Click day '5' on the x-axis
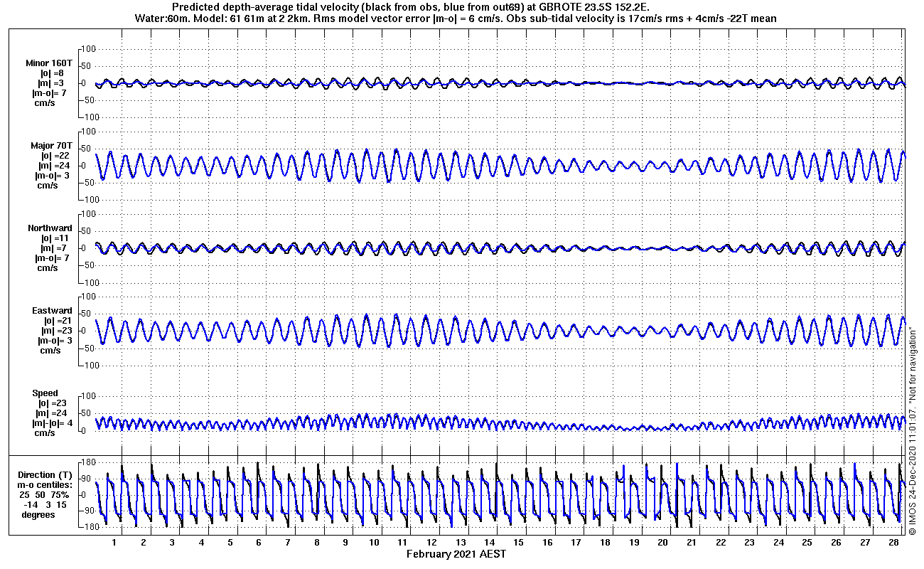 (230, 543)
